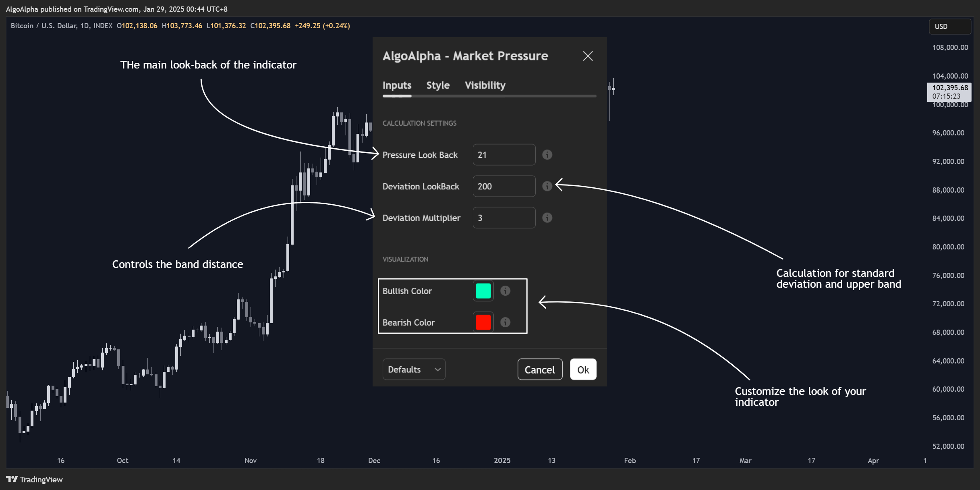Focus the Pressure Look Back field

[504, 155]
